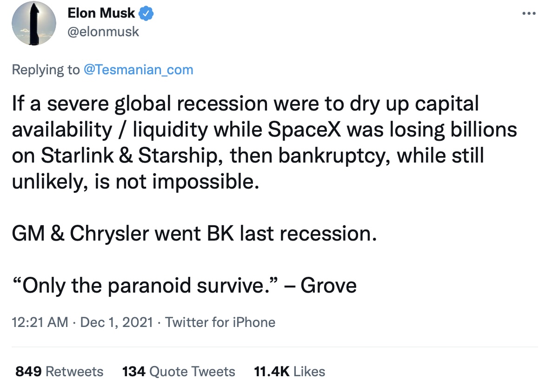Viewport: 545px width, 392px height.
Task: View the 849 Retweets list
Action: [60, 372]
